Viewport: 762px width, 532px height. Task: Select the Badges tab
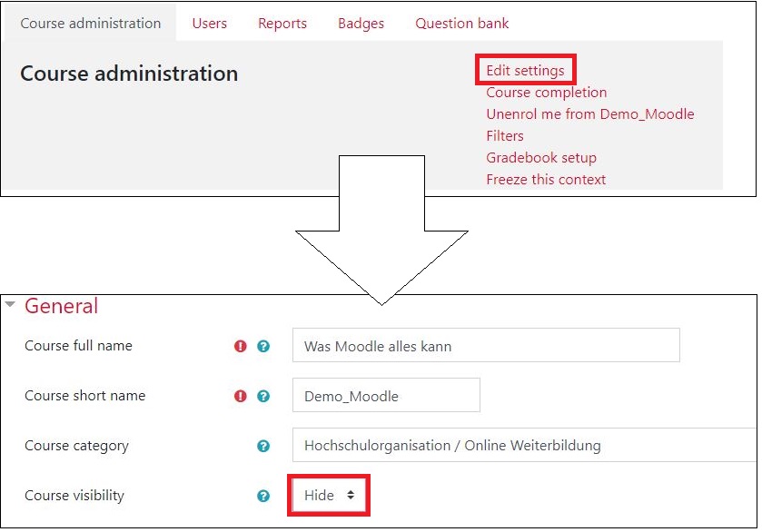point(361,24)
